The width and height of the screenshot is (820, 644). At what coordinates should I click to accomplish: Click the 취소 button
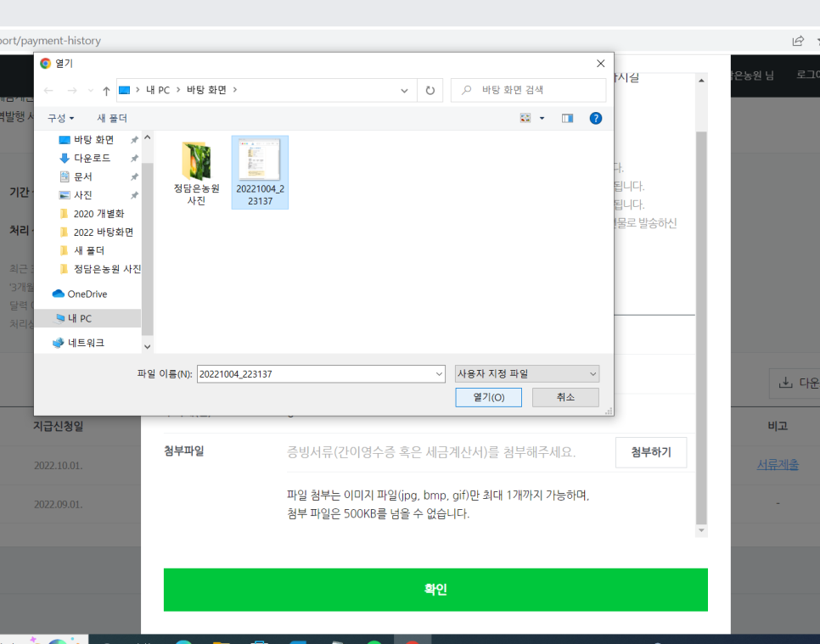coord(565,397)
